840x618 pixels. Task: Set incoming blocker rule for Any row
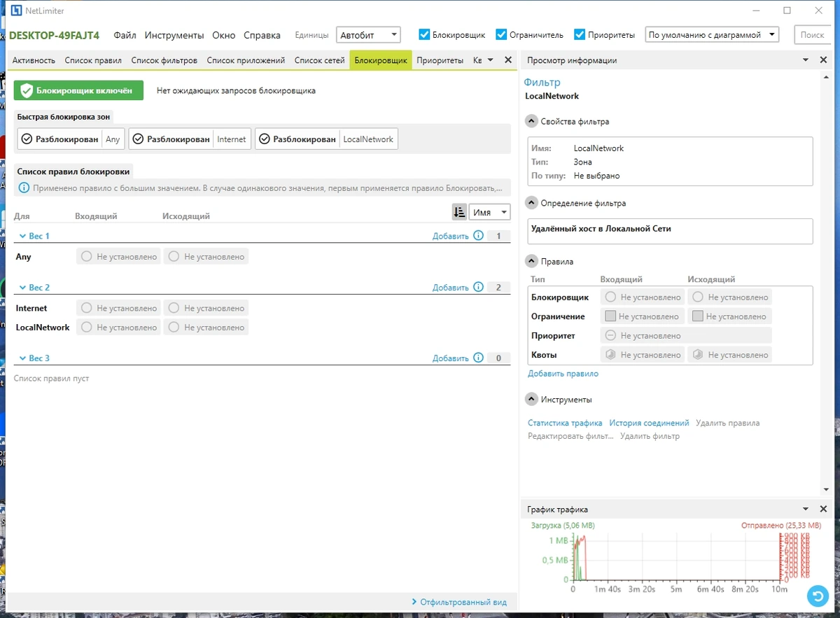tap(118, 257)
